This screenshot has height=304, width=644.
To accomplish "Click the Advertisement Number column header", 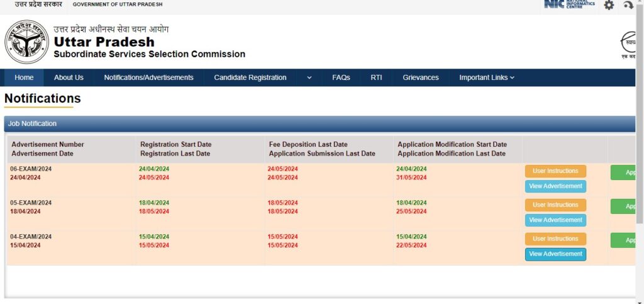I will coord(48,145).
